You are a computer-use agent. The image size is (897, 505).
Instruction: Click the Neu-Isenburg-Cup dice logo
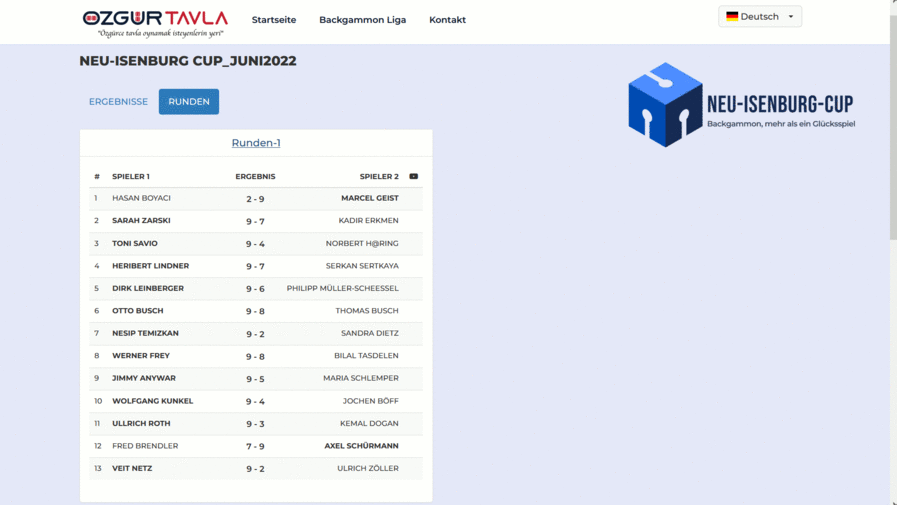click(x=665, y=105)
